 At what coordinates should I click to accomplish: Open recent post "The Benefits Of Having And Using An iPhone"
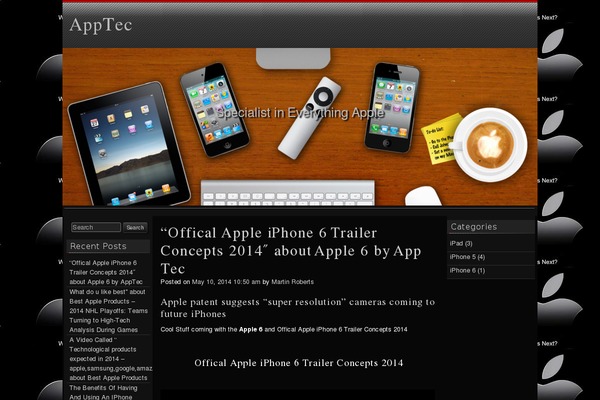103,392
